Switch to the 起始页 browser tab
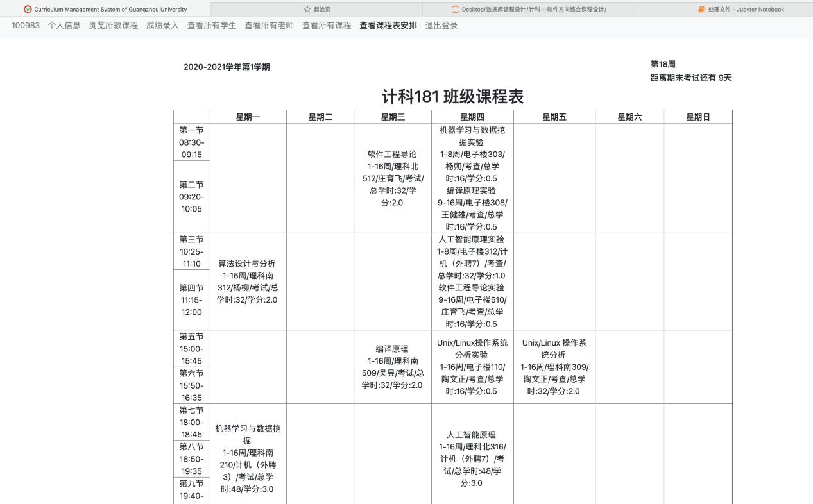The image size is (813, 504). pos(316,9)
